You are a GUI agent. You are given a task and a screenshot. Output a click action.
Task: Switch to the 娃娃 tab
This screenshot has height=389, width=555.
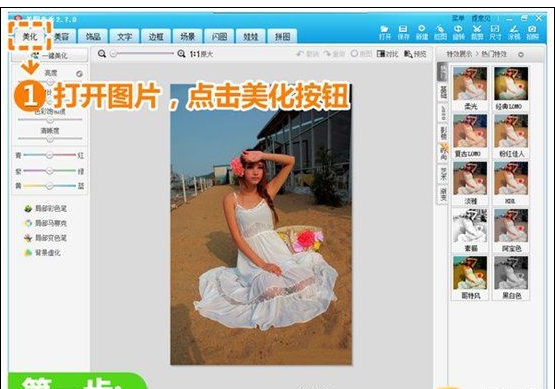pyautogui.click(x=251, y=36)
